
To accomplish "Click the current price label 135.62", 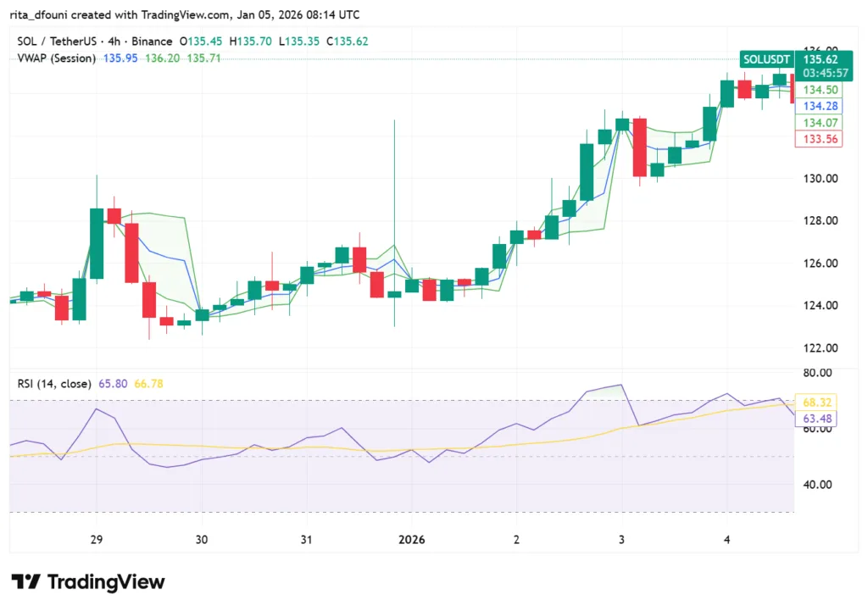I will tap(820, 59).
